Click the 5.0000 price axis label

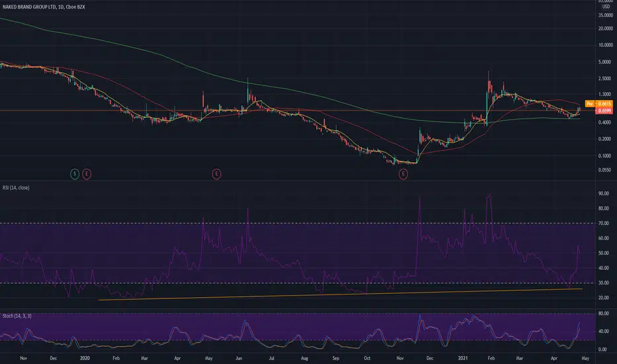(x=605, y=62)
